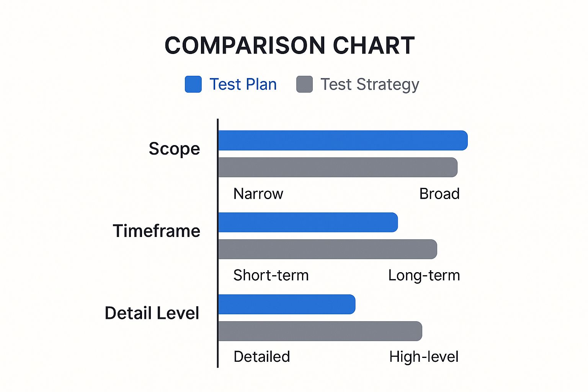Image resolution: width=588 pixels, height=392 pixels.
Task: Select the Scope category label
Action: 174,149
